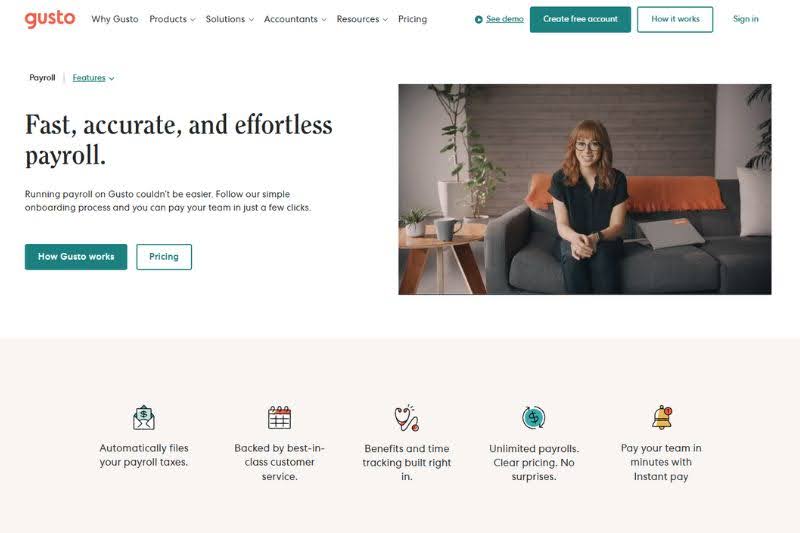Open the Resources dropdown
Screen dimensions: 800x533
tap(362, 19)
